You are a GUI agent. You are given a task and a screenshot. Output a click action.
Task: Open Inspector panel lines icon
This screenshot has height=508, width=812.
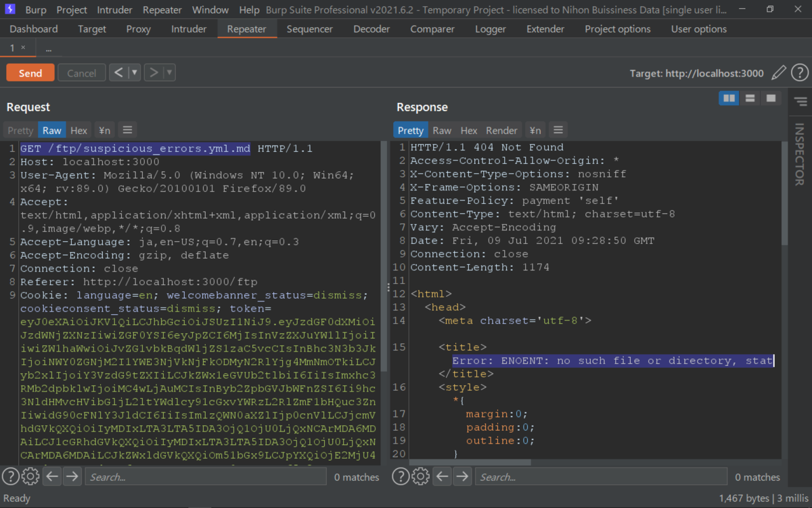click(x=800, y=102)
